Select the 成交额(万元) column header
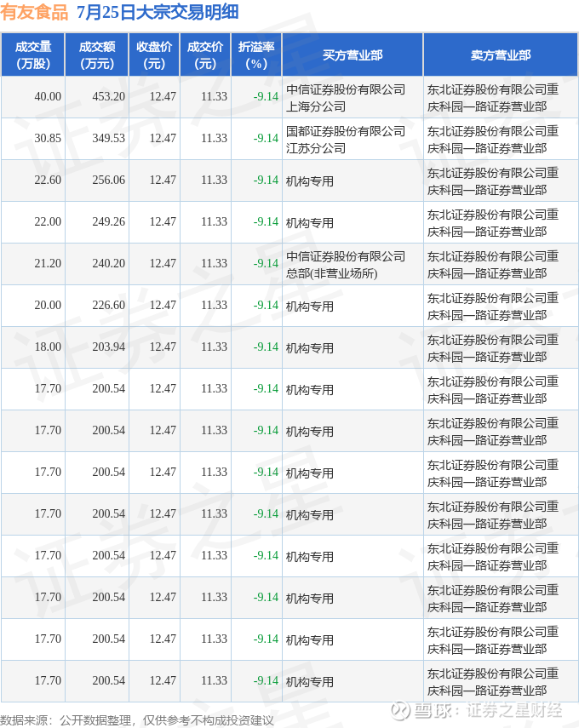Screen dimensions: 579x728 [x=97, y=54]
